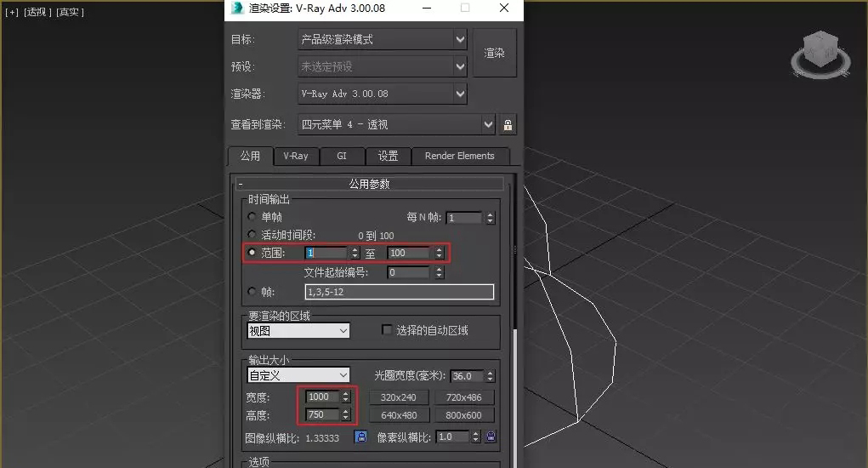The width and height of the screenshot is (868, 468).
Task: Select the 单帧 single frame radio button
Action: 252,216
